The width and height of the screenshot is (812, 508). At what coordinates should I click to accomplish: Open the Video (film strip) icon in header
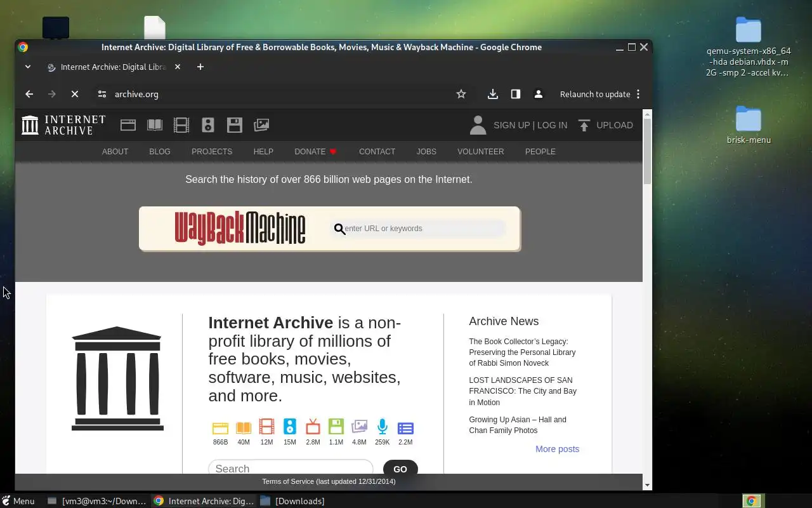point(181,125)
